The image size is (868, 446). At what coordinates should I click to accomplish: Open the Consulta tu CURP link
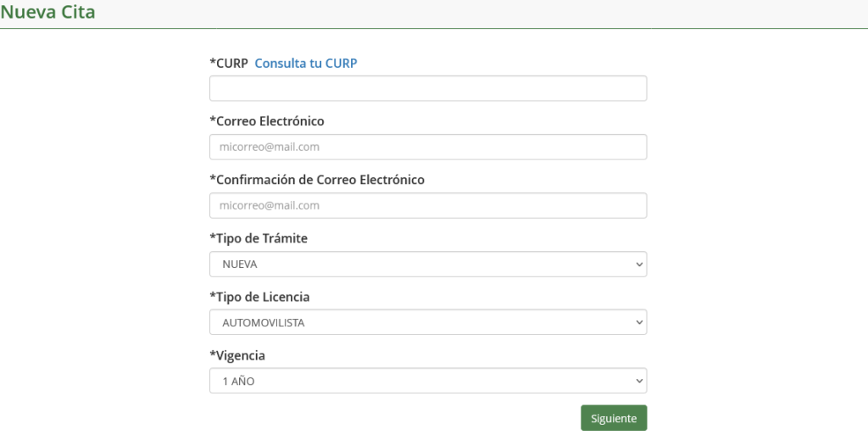[306, 63]
